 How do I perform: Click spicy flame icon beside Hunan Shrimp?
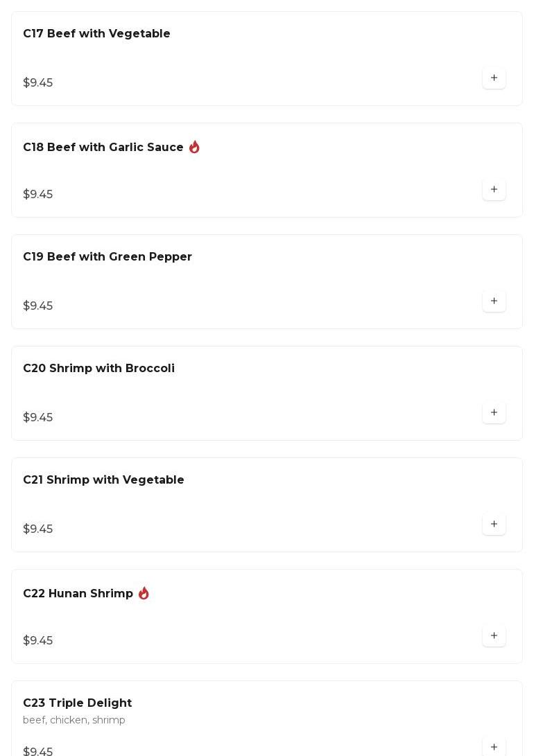(x=144, y=593)
